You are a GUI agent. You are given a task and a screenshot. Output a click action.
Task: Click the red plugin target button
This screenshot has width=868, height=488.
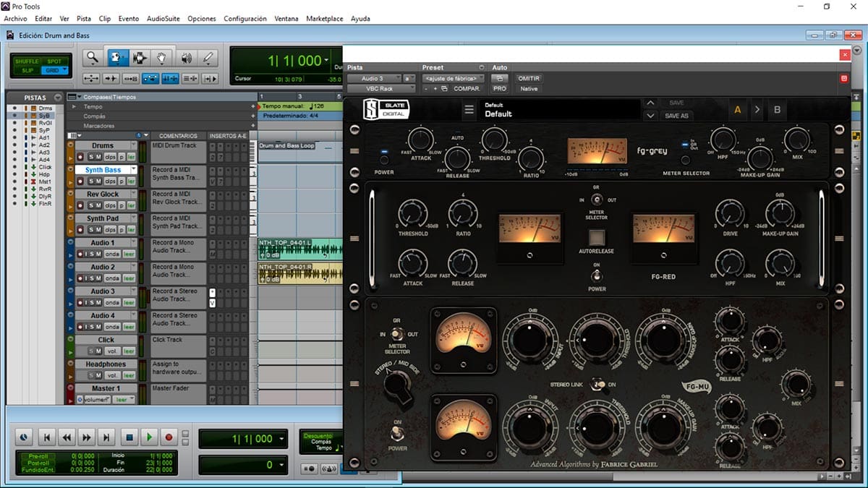(844, 78)
